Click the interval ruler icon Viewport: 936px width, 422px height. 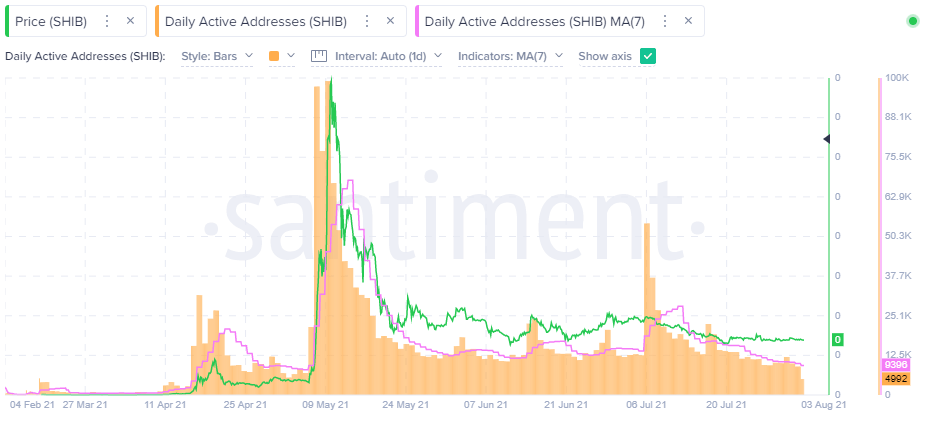click(319, 56)
